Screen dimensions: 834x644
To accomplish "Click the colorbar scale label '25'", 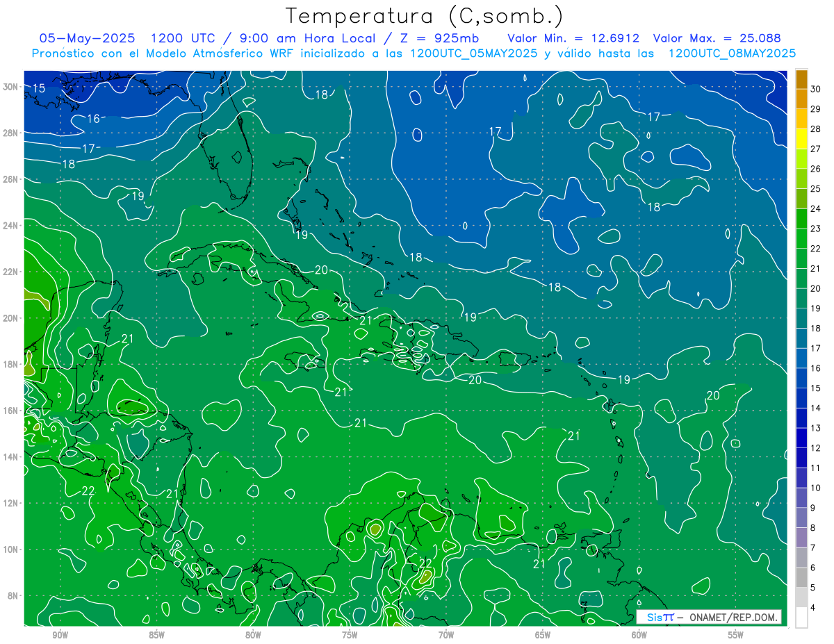I will [x=816, y=188].
